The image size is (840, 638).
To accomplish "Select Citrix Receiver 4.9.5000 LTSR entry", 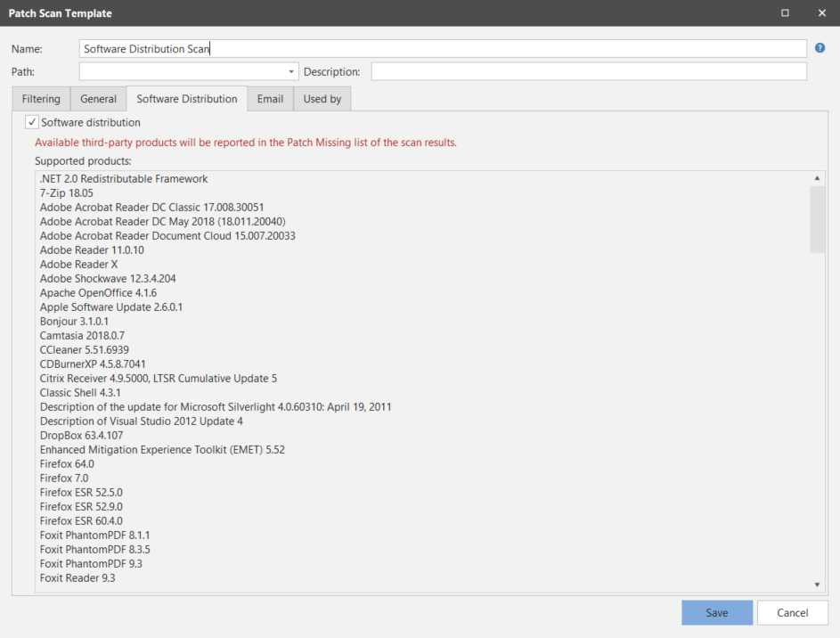I will pyautogui.click(x=158, y=378).
